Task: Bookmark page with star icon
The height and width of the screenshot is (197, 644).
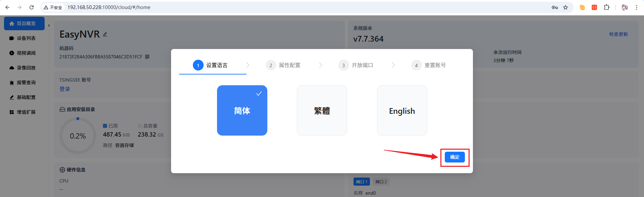Action: coord(566,7)
